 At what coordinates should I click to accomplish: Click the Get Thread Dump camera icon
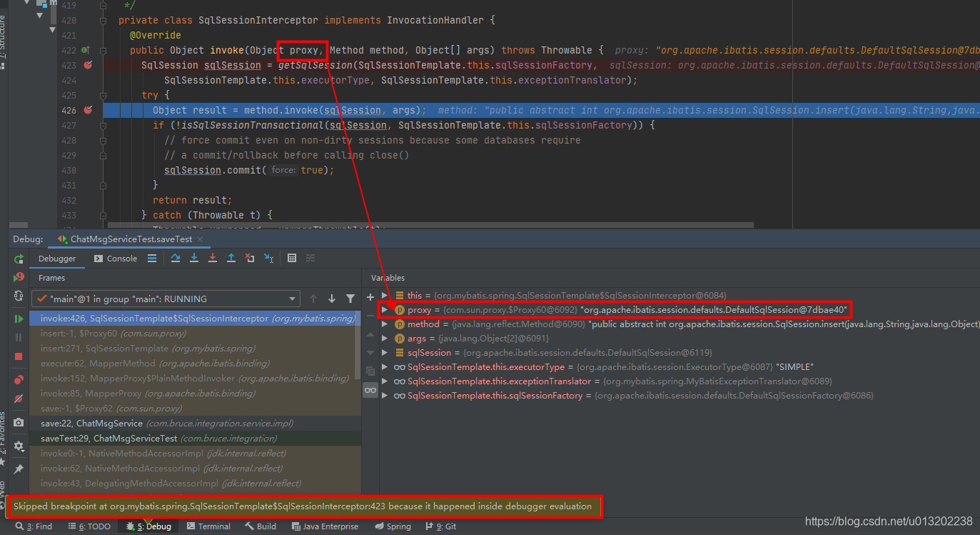coord(19,422)
